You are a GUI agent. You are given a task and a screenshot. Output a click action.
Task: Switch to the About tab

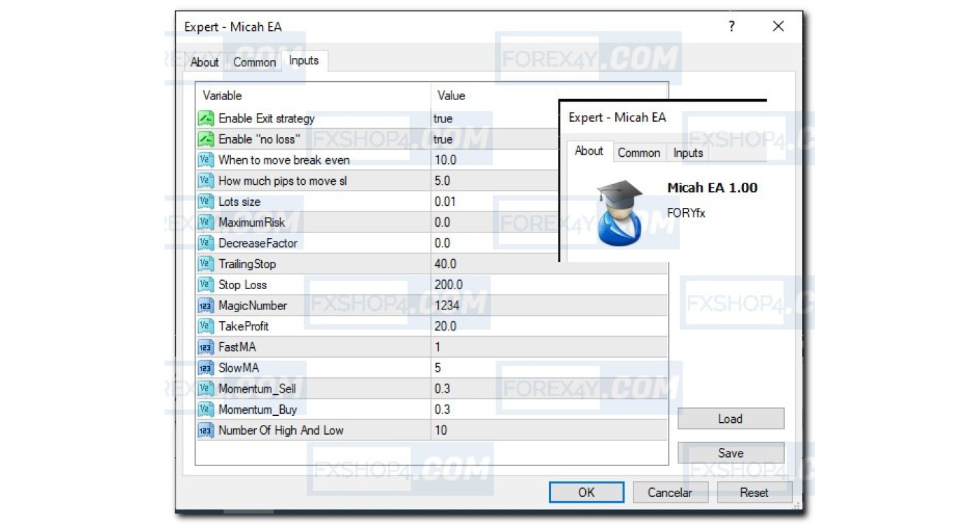tap(204, 62)
